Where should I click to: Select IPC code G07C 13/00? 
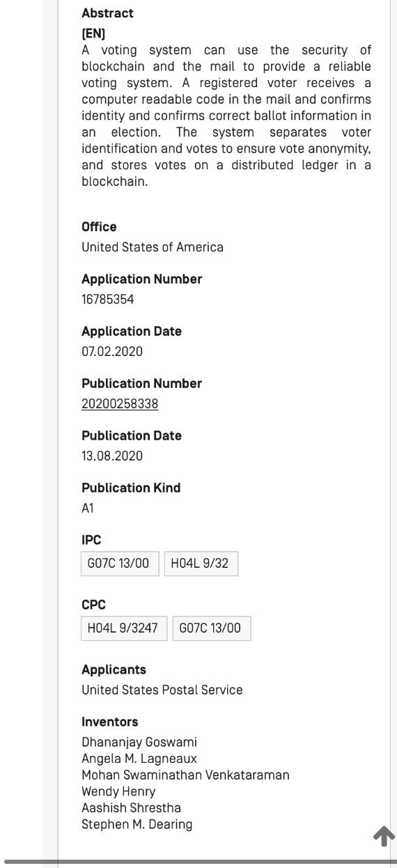(120, 564)
